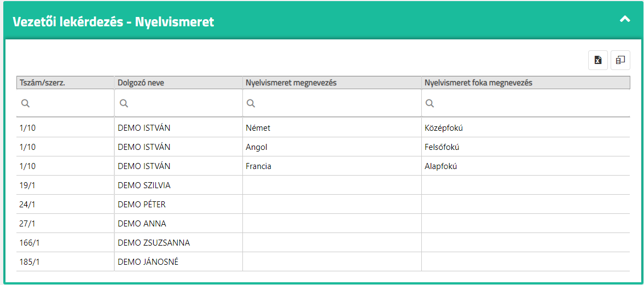
Task: Click search icon in Tszám/szerz. filter
Action: [25, 103]
